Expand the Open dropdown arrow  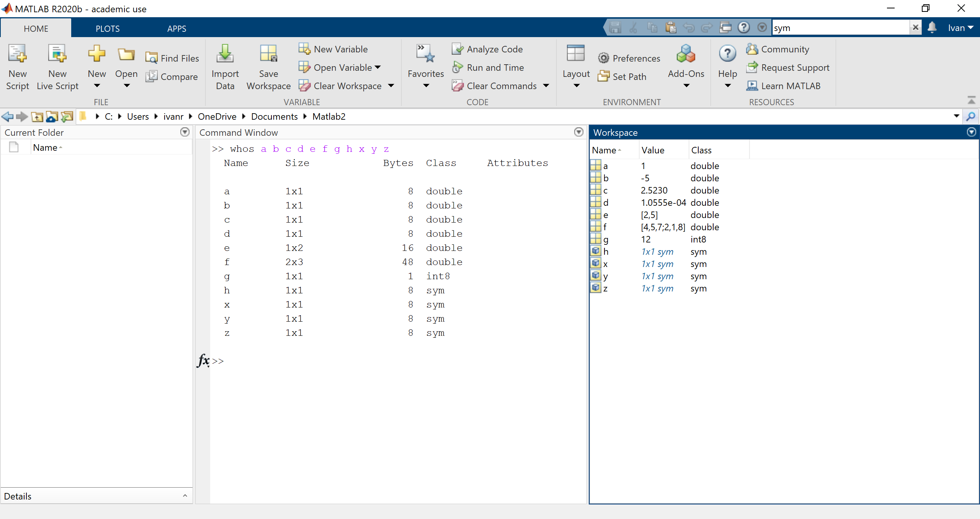(127, 86)
